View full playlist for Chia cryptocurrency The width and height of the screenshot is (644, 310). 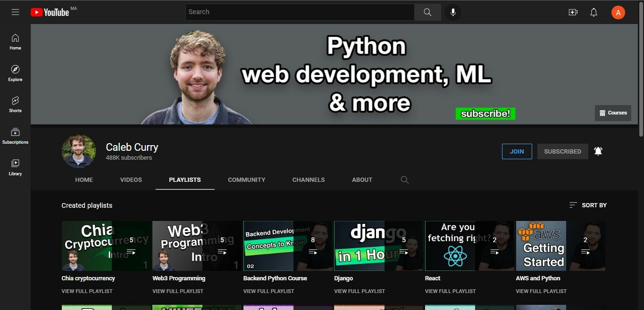[x=87, y=291]
